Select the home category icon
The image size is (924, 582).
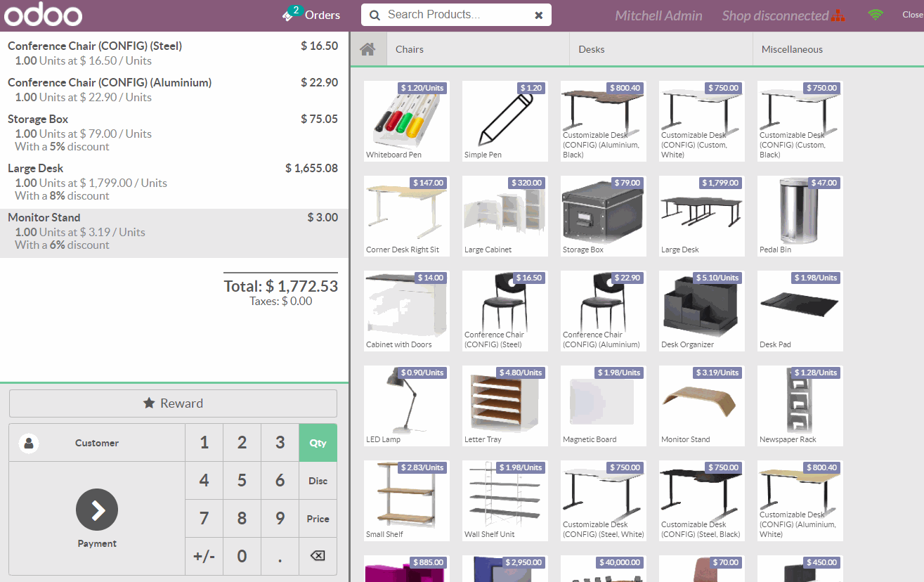click(368, 48)
